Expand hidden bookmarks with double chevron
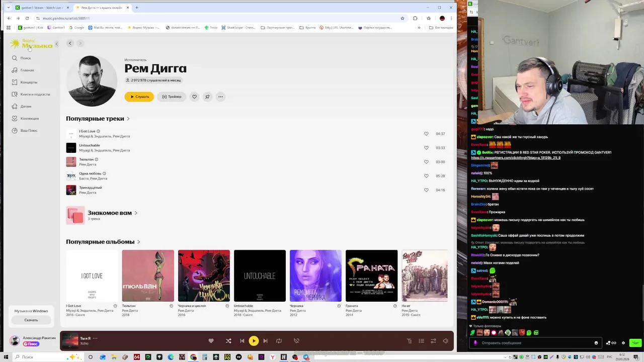The width and height of the screenshot is (644, 362). tap(419, 28)
